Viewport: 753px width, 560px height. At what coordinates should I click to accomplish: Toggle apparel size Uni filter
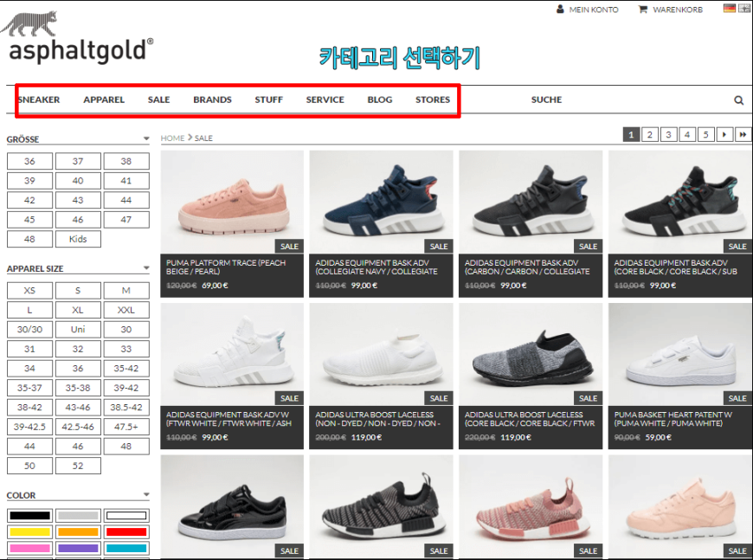78,330
